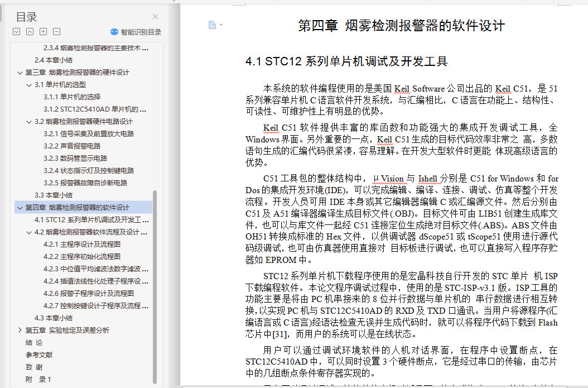This screenshot has width=588, height=388.
Task: Select 2.4 本章小结 in the outline
Action: click(x=54, y=60)
